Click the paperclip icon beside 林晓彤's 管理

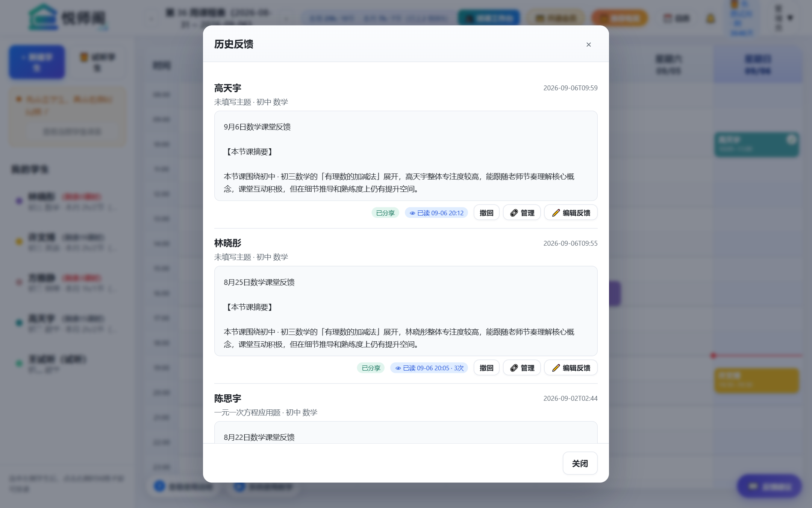click(x=514, y=368)
